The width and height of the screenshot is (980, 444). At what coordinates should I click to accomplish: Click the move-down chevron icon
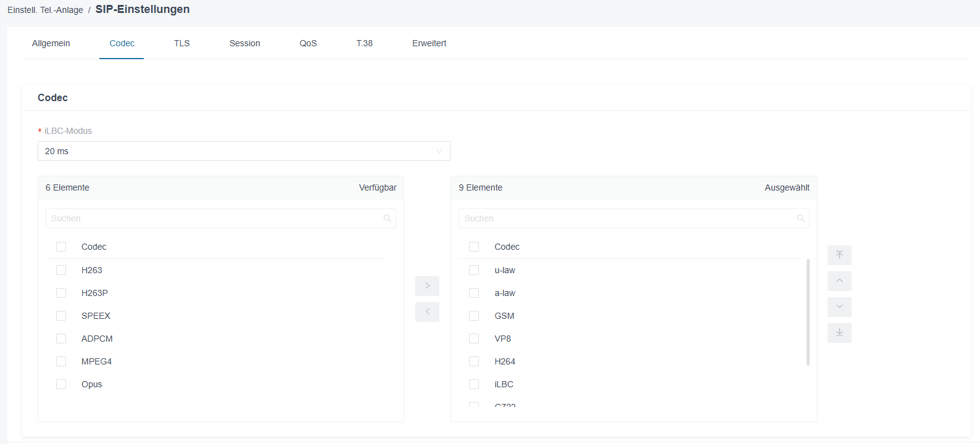(839, 307)
